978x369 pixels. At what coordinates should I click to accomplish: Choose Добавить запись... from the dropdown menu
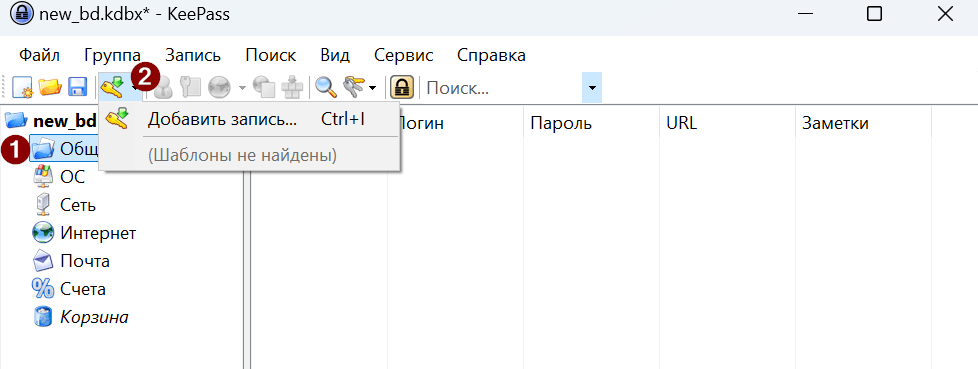250,119
